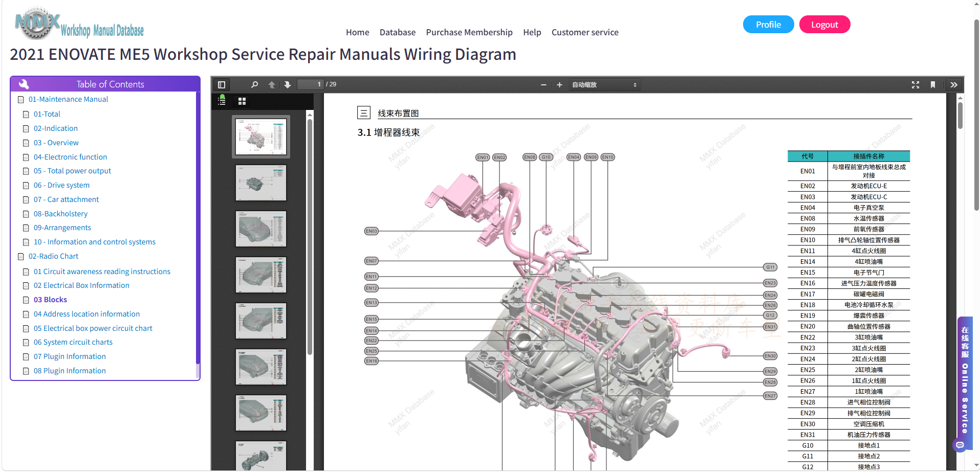Open Purchase Membership page
980x472 pixels.
tap(469, 32)
